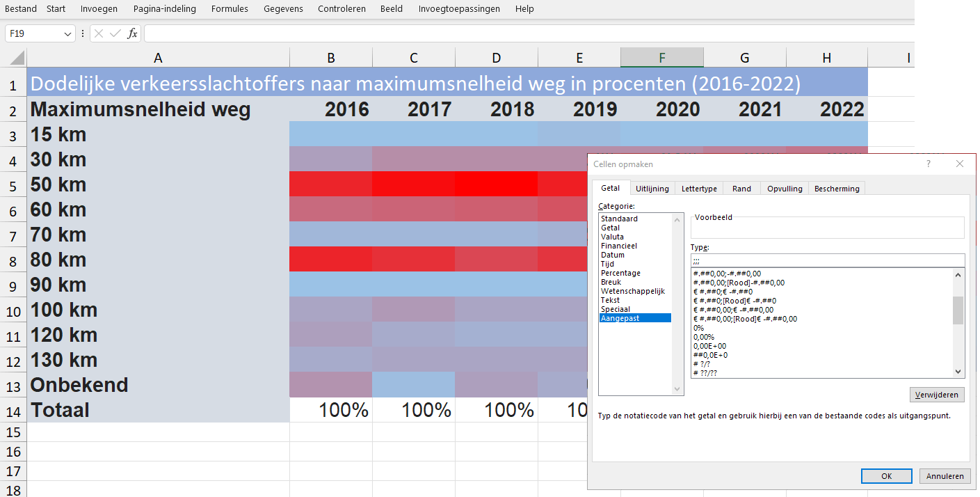Select Tijd in the Categorie list

pyautogui.click(x=635, y=264)
